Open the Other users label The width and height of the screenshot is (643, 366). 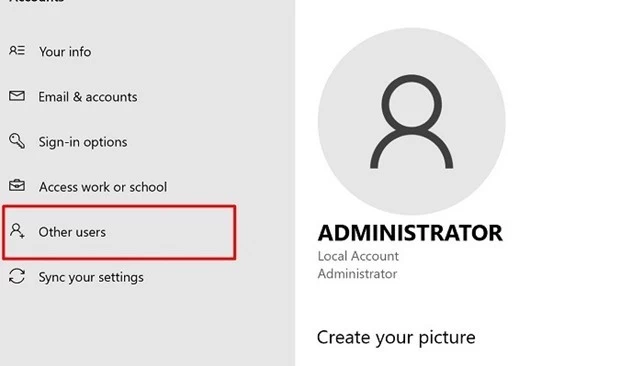tap(72, 232)
